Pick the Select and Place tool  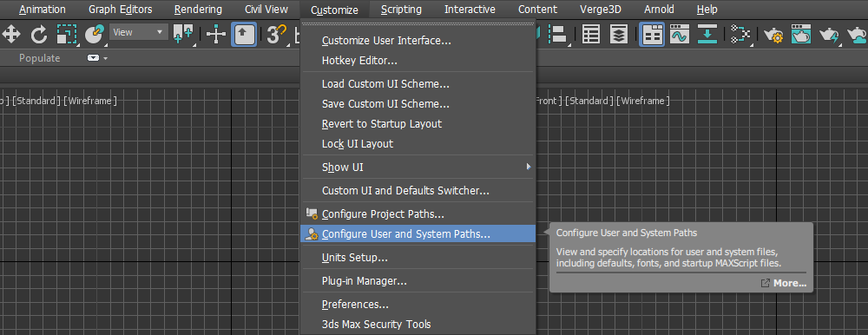point(94,35)
